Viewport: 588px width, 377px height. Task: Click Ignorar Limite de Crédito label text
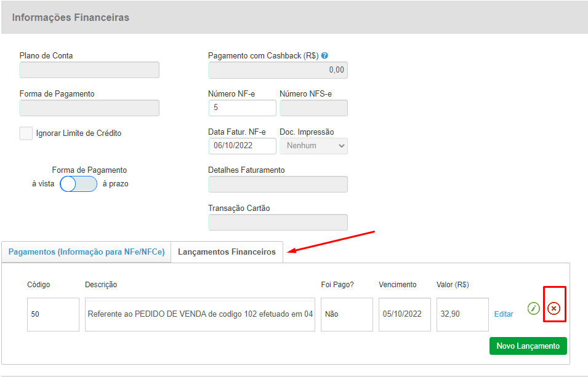pyautogui.click(x=79, y=133)
